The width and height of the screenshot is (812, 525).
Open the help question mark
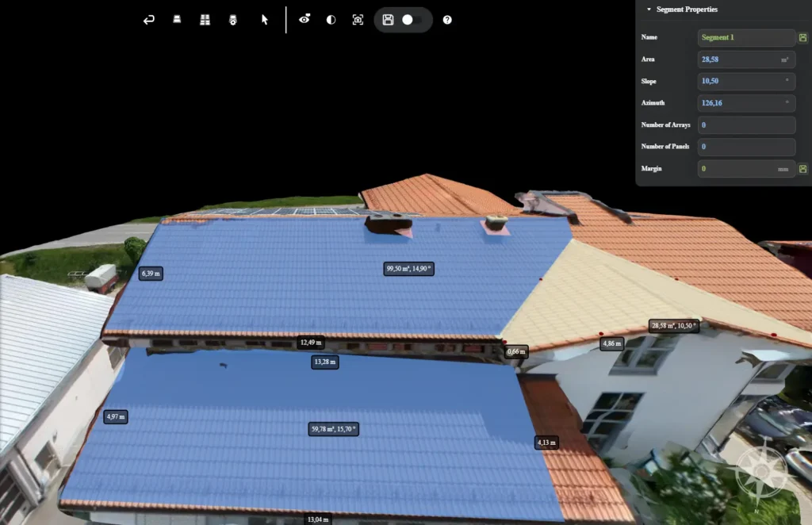(x=447, y=20)
